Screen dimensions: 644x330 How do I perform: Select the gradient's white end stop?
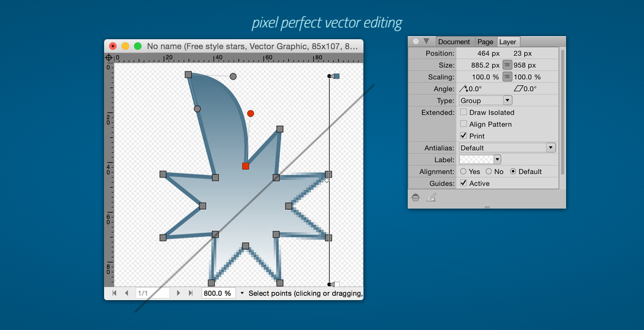(336, 284)
